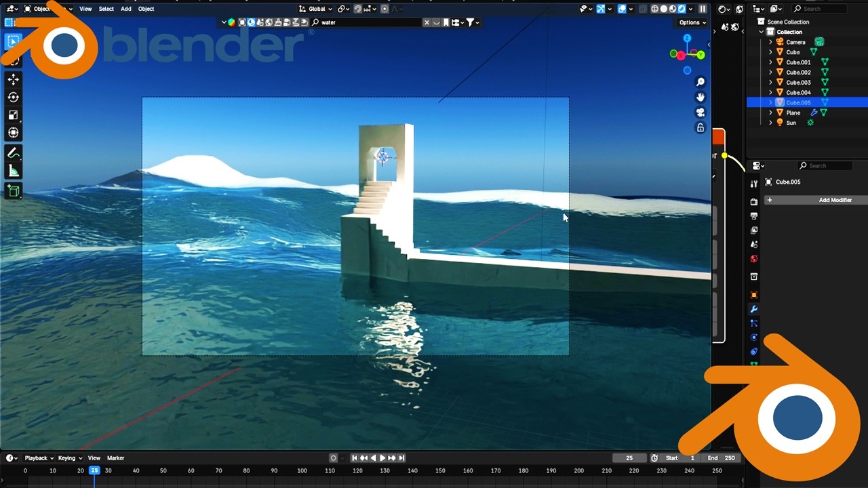
Task: Click the Camera data icon in the outliner
Action: [819, 42]
